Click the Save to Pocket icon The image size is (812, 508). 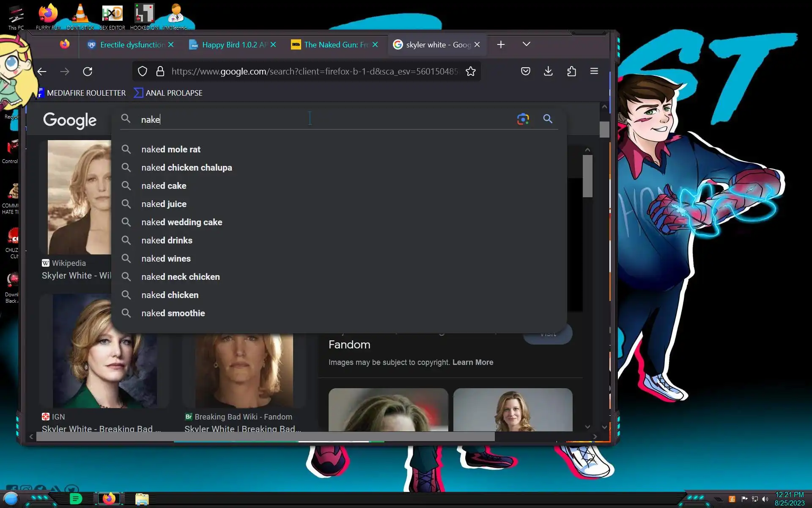tap(525, 71)
